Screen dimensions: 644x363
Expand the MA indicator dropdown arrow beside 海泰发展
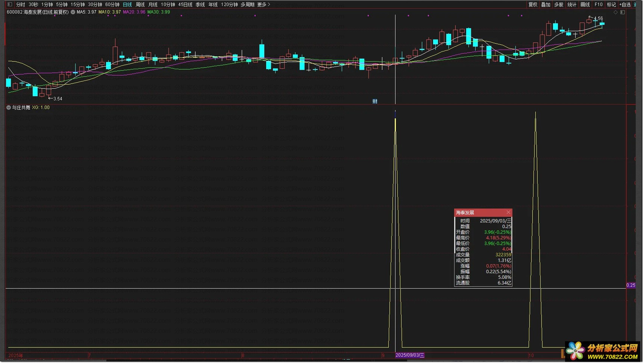pyautogui.click(x=73, y=12)
